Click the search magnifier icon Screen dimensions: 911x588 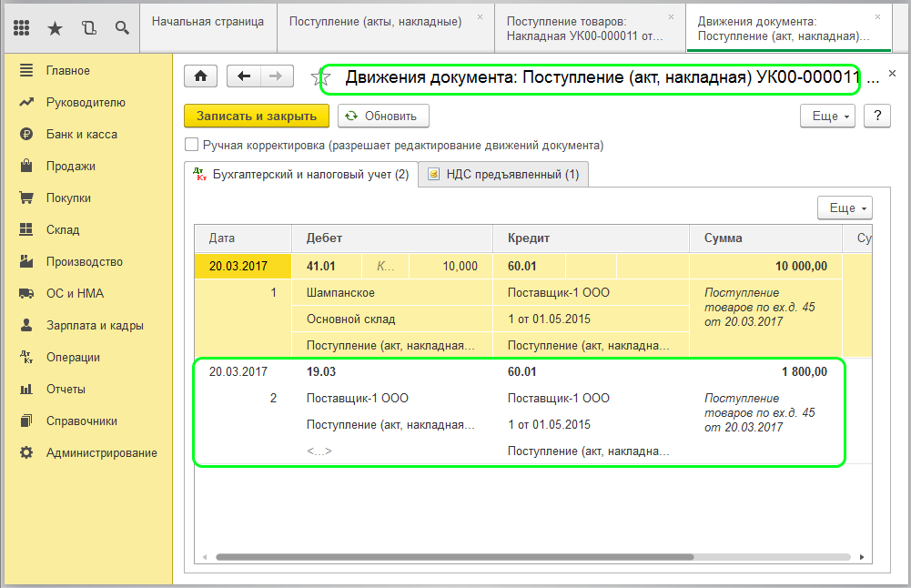point(122,28)
